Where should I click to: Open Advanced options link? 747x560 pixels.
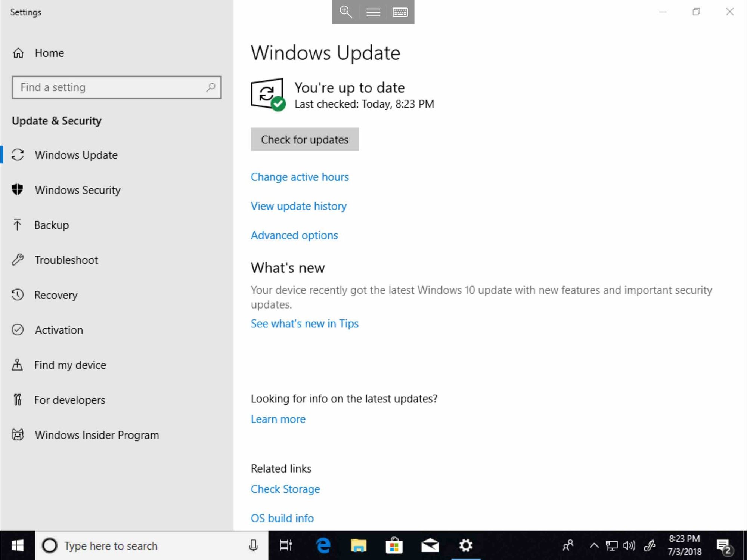[294, 235]
